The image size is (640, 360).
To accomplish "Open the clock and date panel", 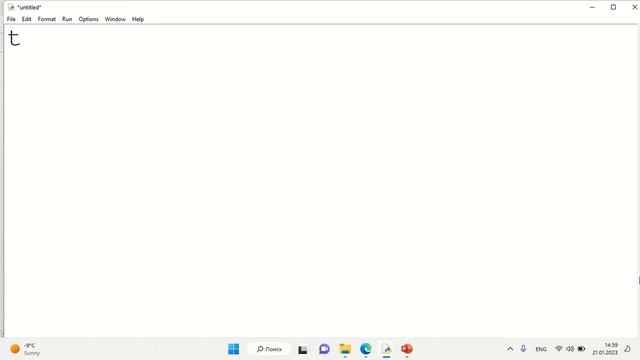I will click(605, 349).
